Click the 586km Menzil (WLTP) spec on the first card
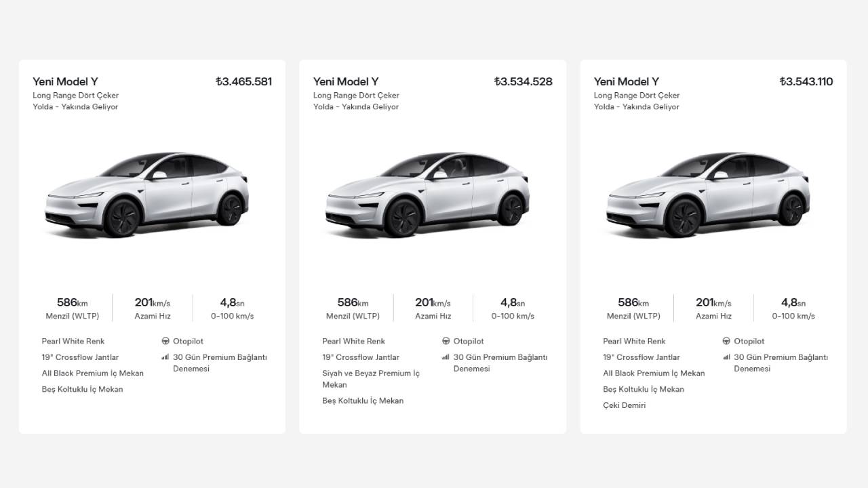 74,308
